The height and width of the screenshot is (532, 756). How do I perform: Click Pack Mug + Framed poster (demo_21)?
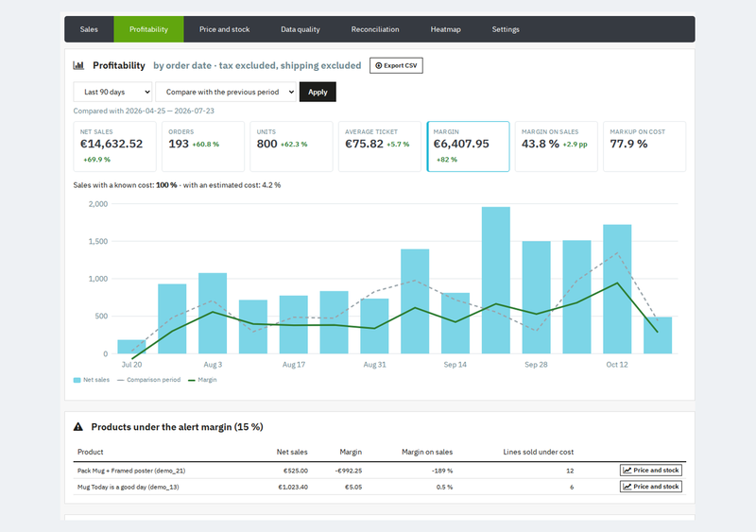click(x=131, y=471)
